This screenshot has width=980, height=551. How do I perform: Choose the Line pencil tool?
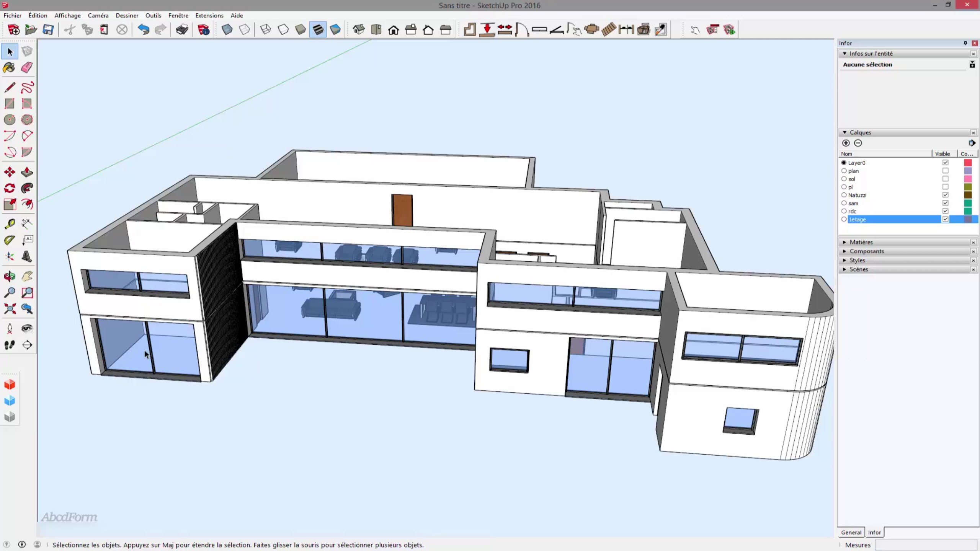click(x=9, y=87)
